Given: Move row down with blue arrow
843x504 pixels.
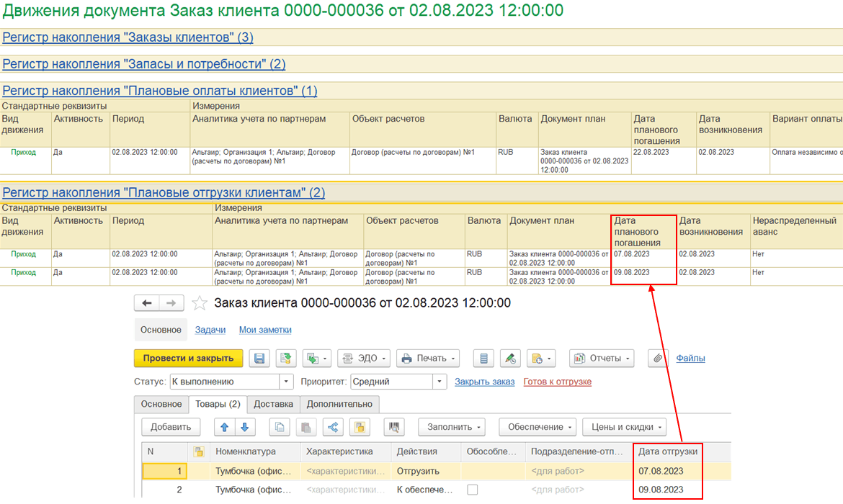Looking at the screenshot, I should [245, 427].
